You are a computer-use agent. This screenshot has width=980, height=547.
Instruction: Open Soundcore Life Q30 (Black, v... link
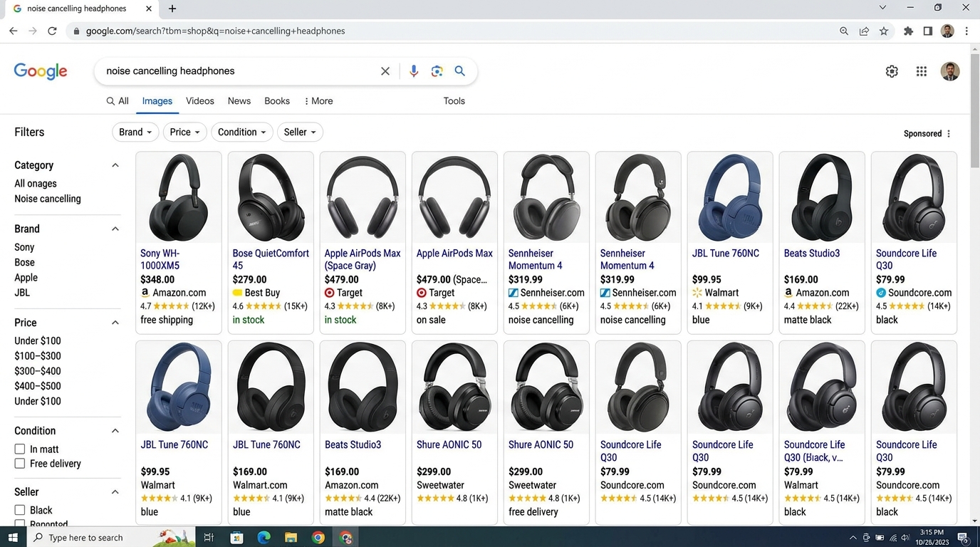[814, 451]
